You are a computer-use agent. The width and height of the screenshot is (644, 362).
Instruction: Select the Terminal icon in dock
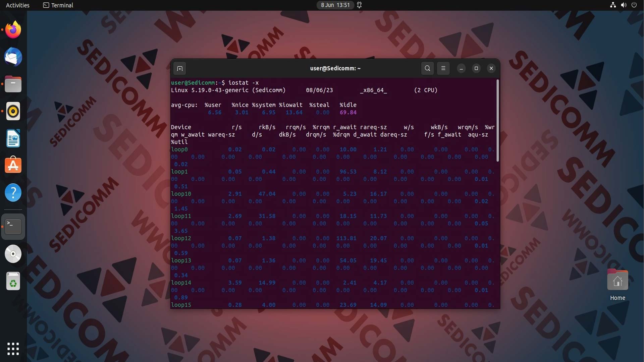tap(13, 227)
